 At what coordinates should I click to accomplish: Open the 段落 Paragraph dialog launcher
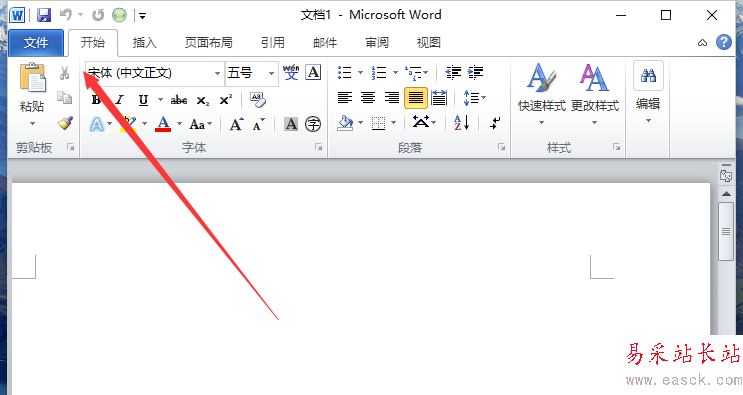tap(501, 147)
